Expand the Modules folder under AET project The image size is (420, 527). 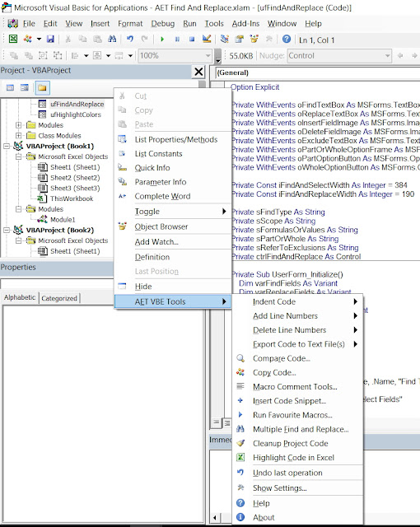[x=19, y=125]
